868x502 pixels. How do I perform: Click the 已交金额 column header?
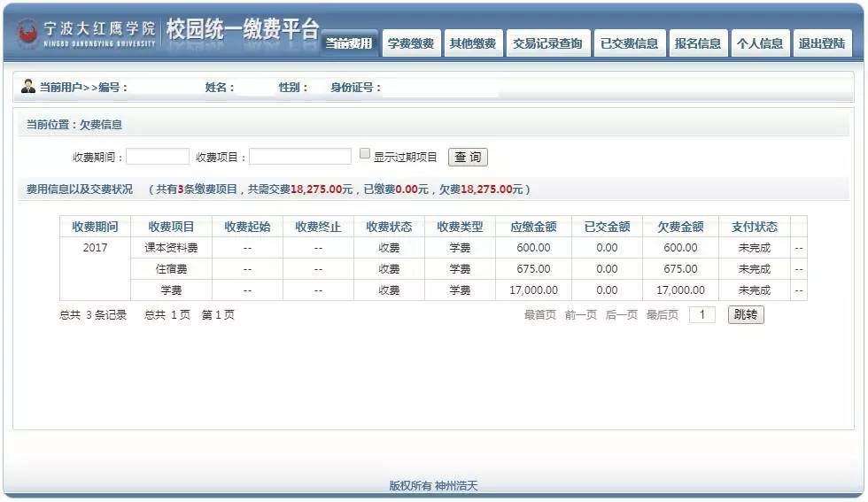pos(608,227)
